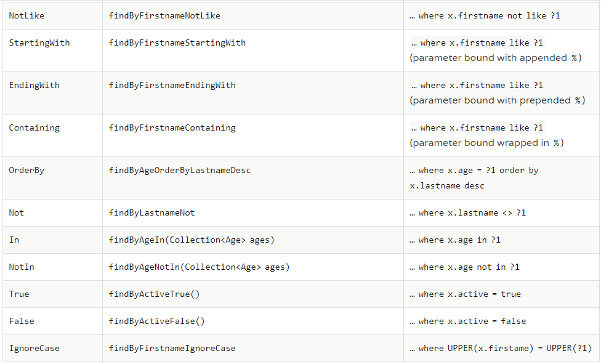Select the Not keyword cell
Image resolution: width=601 pixels, height=364 pixels.
click(x=52, y=213)
